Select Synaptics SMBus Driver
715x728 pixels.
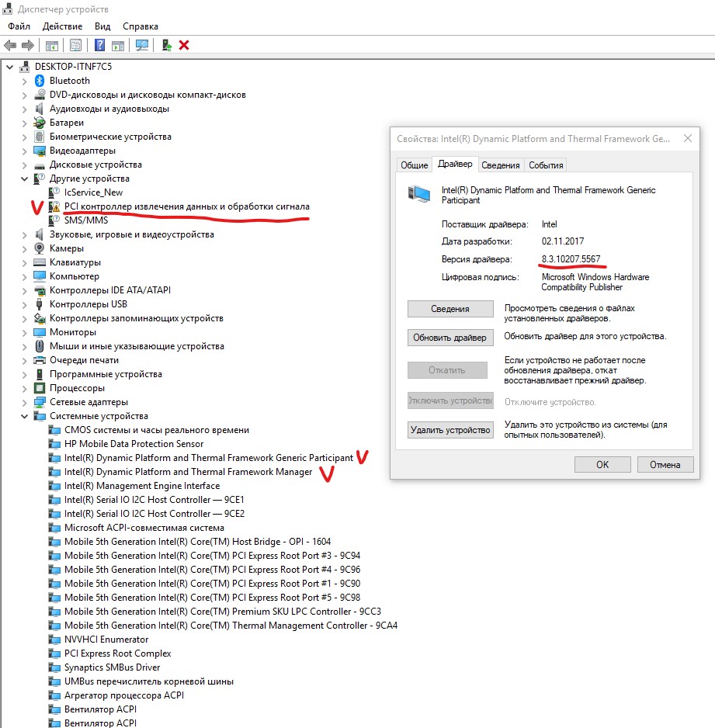[x=113, y=667]
